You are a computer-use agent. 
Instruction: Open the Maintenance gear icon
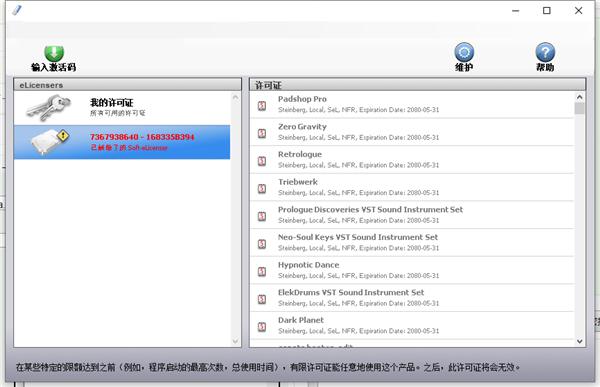464,52
